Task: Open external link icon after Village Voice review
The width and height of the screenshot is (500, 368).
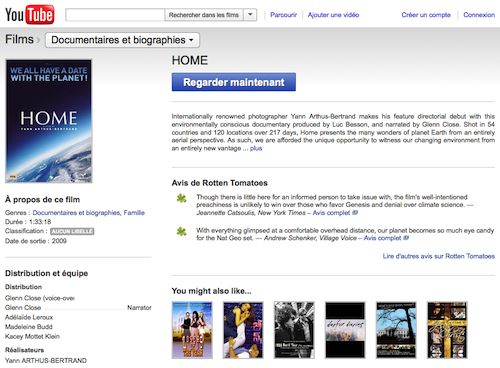Action: coord(406,238)
